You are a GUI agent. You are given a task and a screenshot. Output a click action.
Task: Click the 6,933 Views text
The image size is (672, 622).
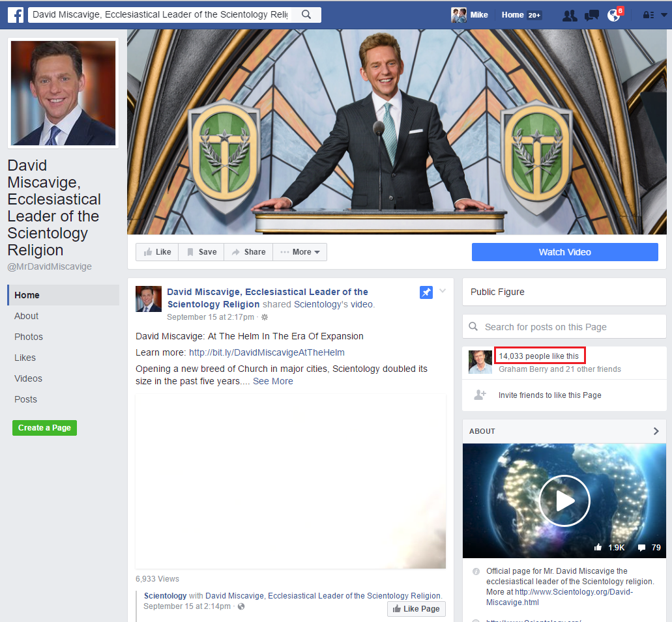tap(157, 579)
